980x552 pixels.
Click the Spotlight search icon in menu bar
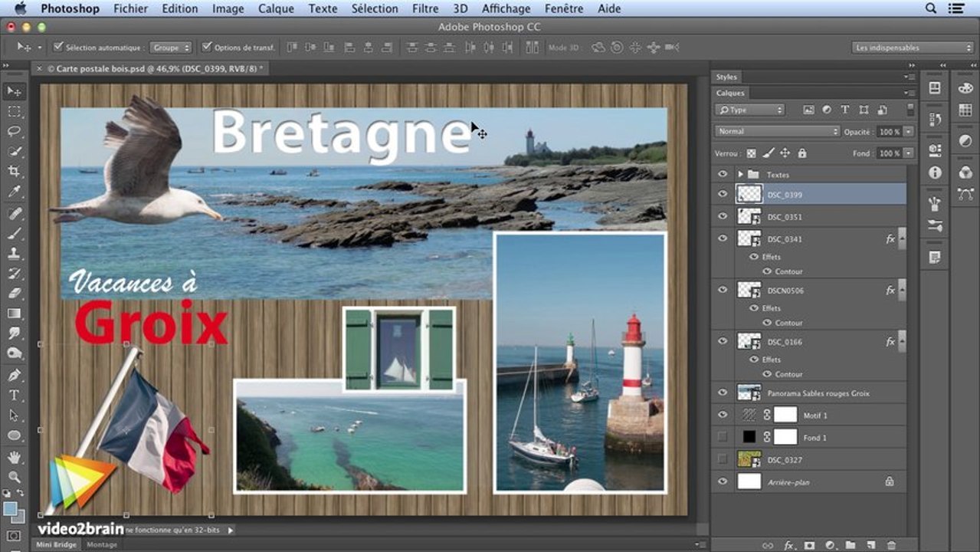931,8
